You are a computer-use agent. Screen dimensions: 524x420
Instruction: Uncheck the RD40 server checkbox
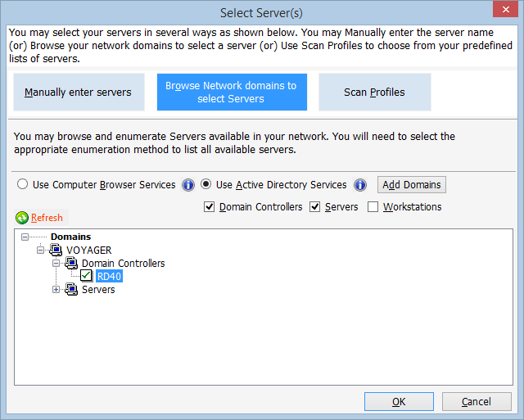(86, 276)
